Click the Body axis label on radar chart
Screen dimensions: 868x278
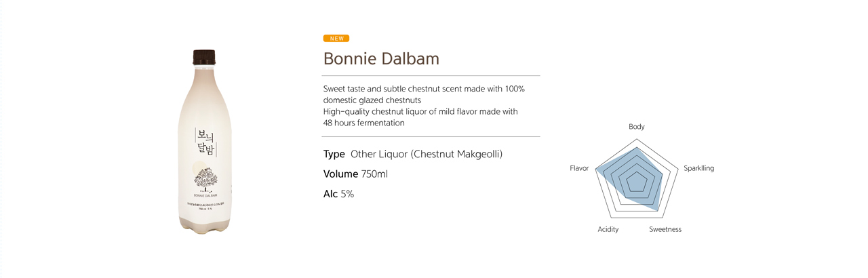[x=637, y=127]
